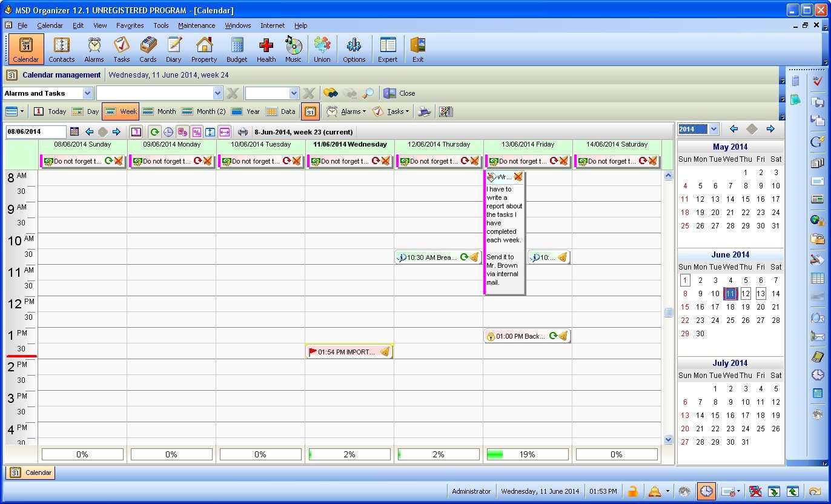This screenshot has width=831, height=504.
Task: Open dropdown arrow next to status bar bell
Action: click(667, 491)
